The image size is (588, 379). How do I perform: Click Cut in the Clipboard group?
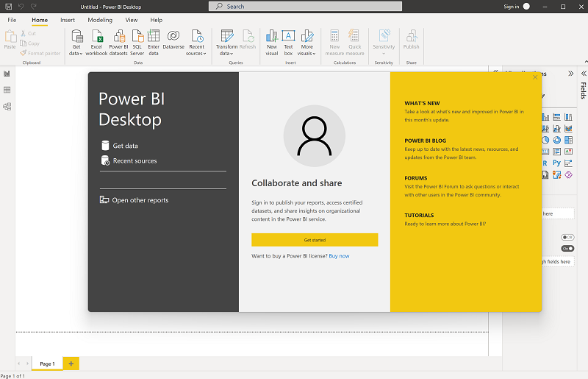coord(28,33)
